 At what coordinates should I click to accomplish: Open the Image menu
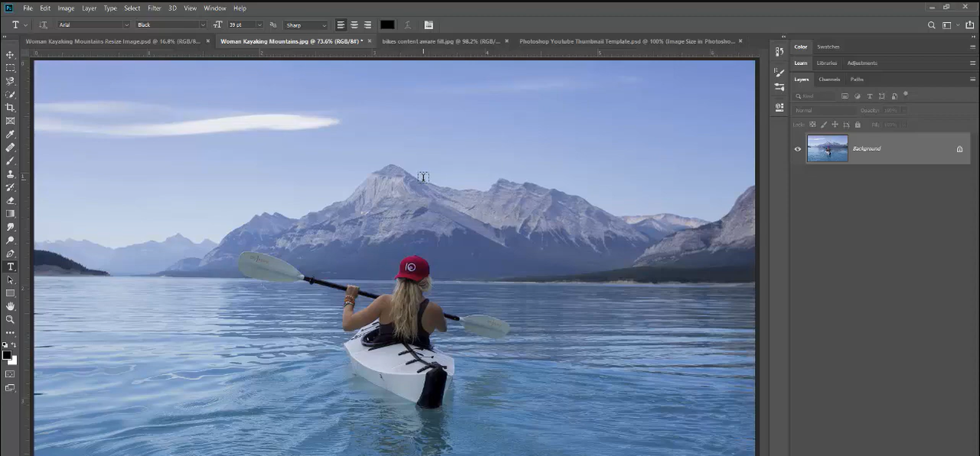pos(66,8)
